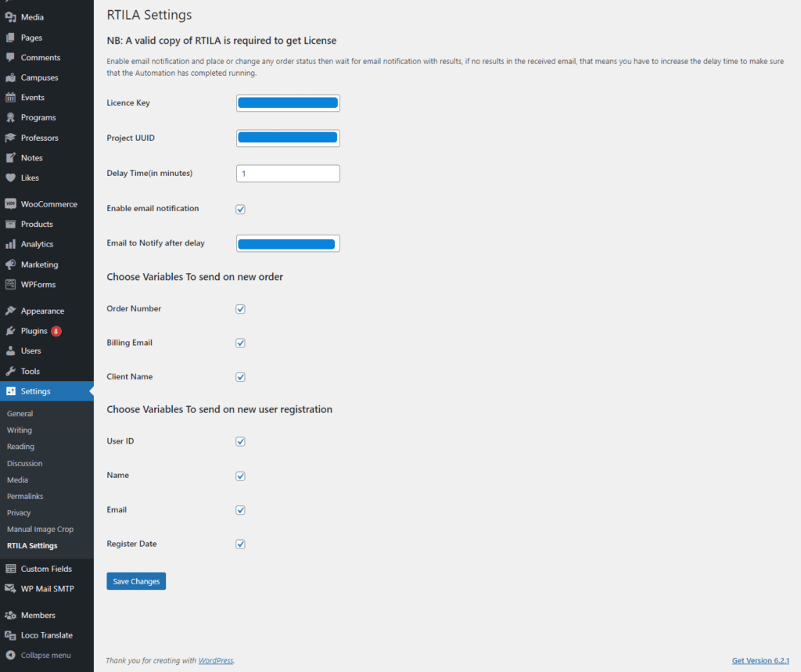801x672 pixels.
Task: Click the Comments speech bubble icon
Action: coord(10,57)
